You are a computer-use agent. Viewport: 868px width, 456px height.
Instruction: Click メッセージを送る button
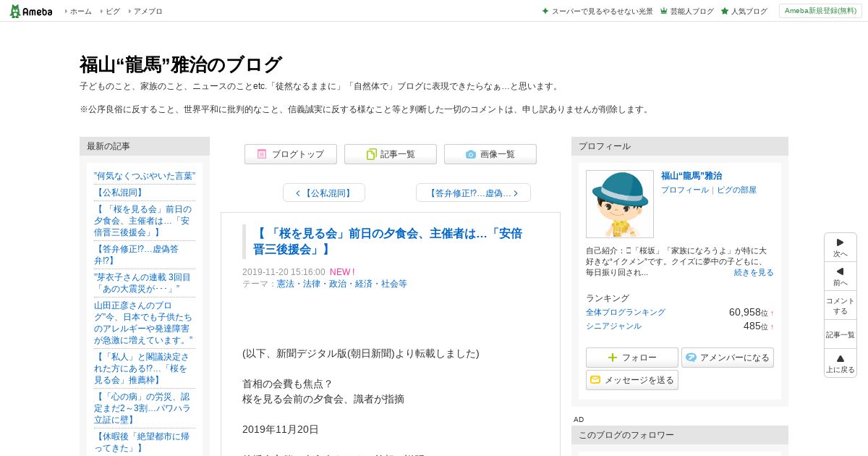click(x=632, y=380)
